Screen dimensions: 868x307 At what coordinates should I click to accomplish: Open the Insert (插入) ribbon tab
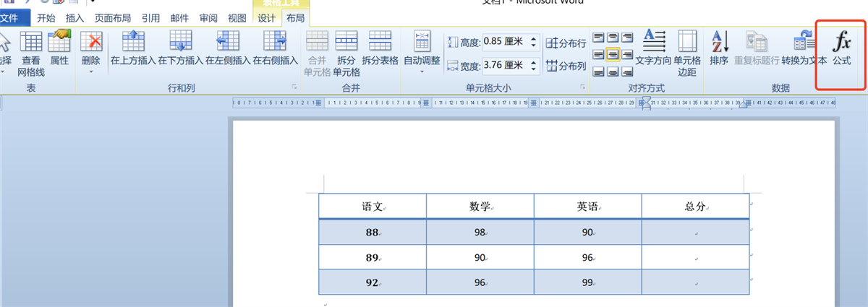[75, 18]
